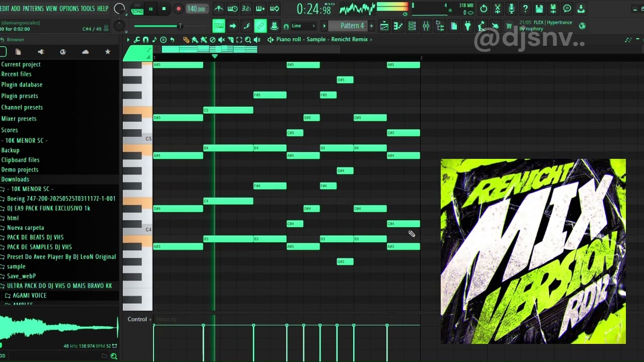Open piano roll options arrow menu
Image resolution: width=644 pixels, height=362 pixels.
click(x=128, y=40)
